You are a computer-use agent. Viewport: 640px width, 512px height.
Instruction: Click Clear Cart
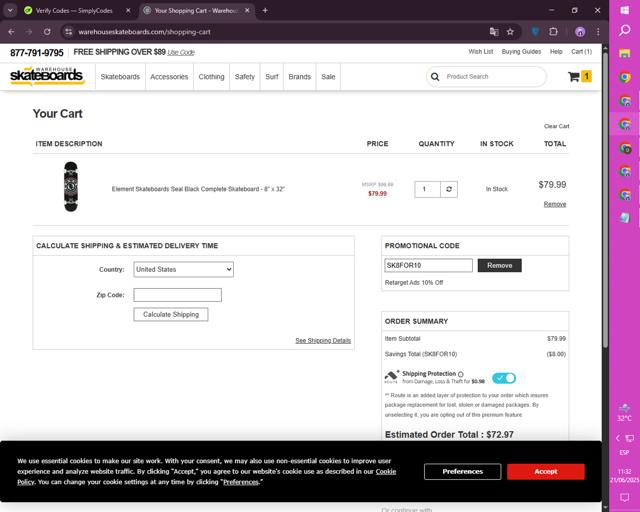click(x=556, y=126)
